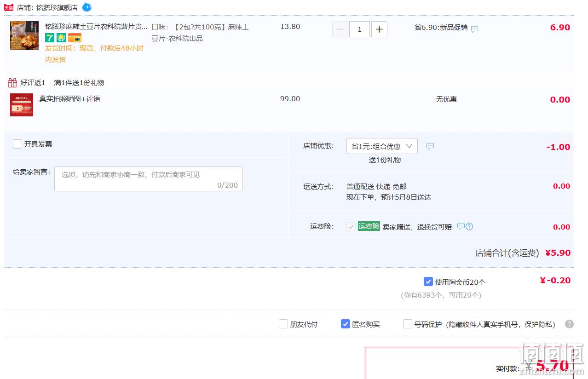Click the 卖家赠送，退换货可赔 text
The image size is (588, 379).
coord(417,227)
